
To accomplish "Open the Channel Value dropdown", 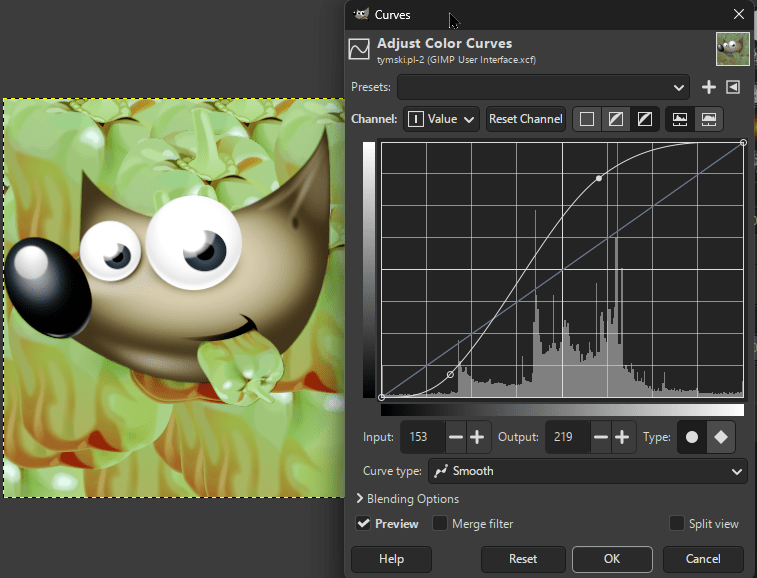I will tap(441, 119).
